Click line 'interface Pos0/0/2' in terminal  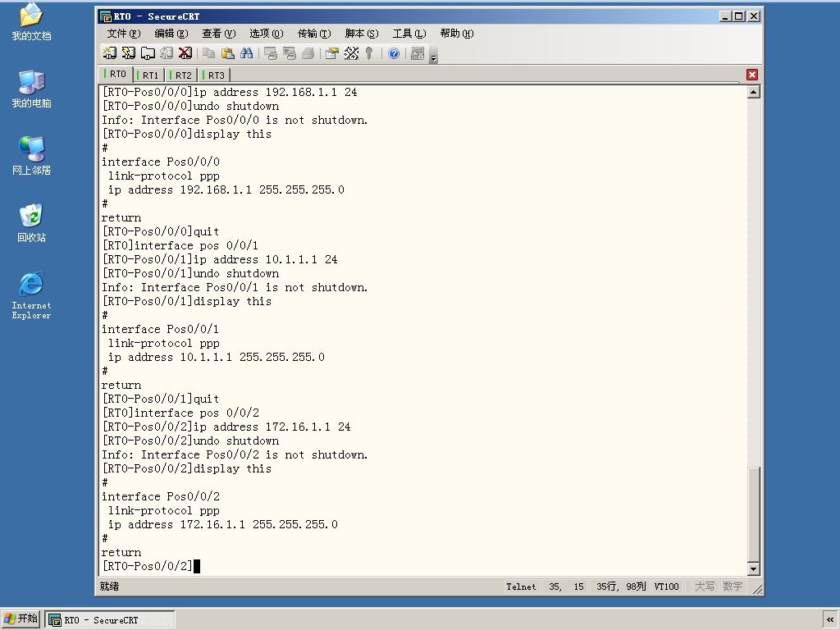click(x=160, y=496)
